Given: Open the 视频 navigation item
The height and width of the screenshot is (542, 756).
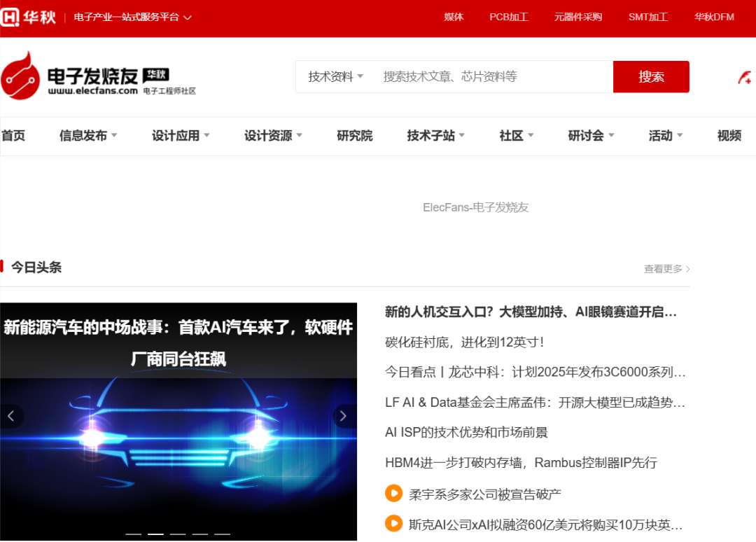Looking at the screenshot, I should coord(729,136).
